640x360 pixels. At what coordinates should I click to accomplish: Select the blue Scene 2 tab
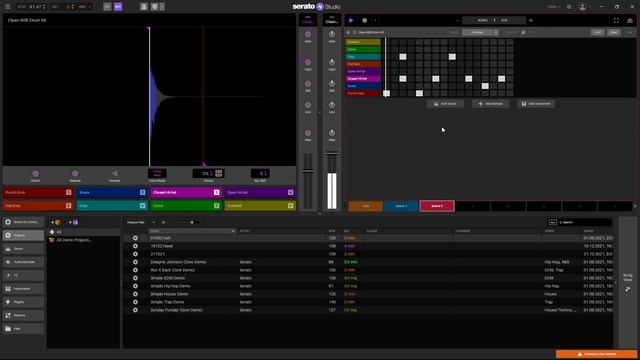coord(401,206)
